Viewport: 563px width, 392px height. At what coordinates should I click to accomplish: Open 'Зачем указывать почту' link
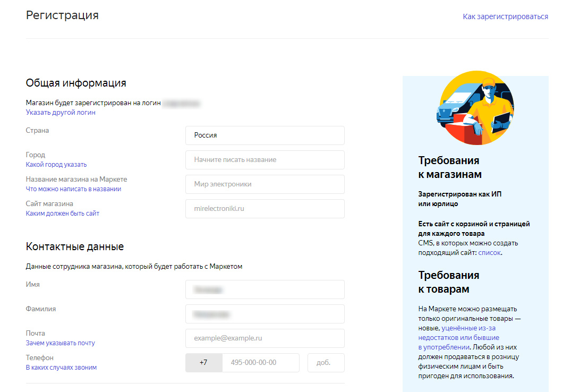[61, 343]
